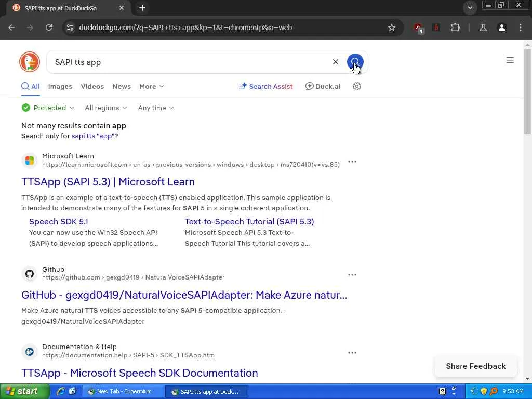
Task: Open the GitHub NaturalVoiceSAPIAdapter result
Action: pos(184,295)
